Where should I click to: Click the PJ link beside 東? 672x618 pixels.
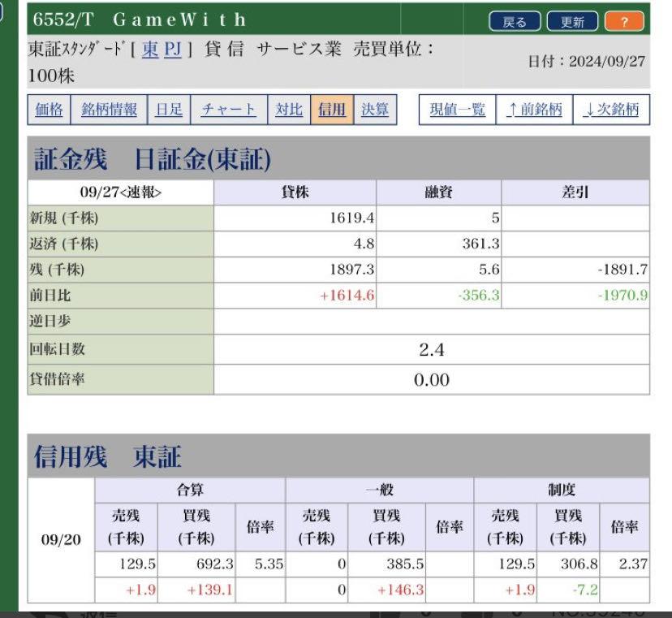[x=173, y=50]
